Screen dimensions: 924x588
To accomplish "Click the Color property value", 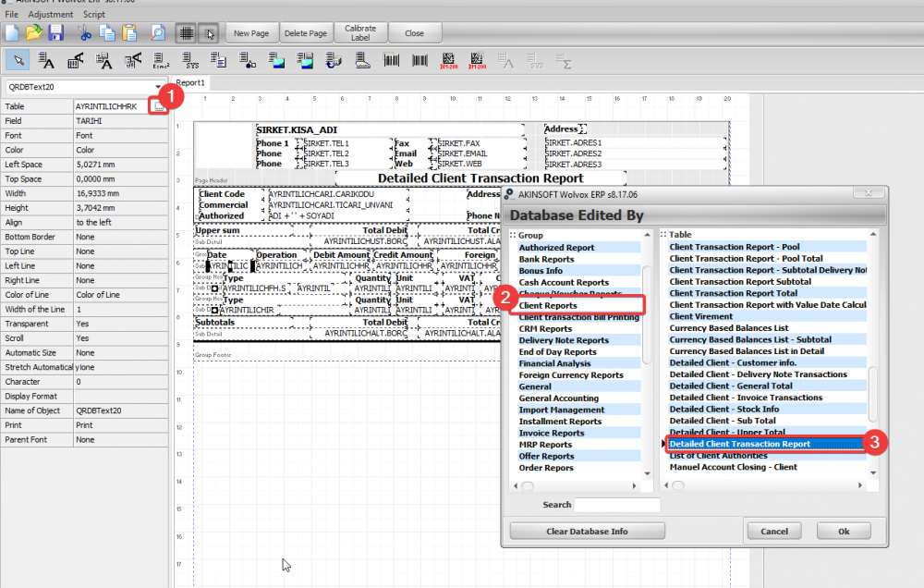I will (120, 150).
